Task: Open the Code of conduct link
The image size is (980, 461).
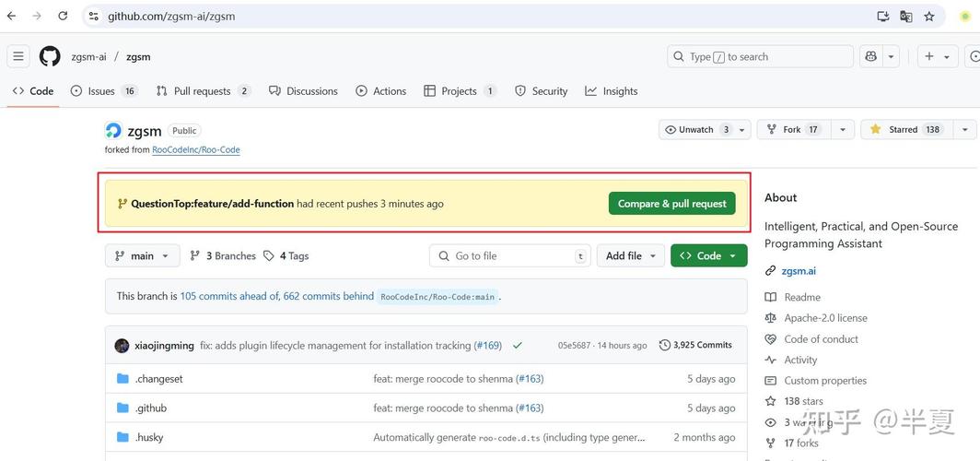Action: [821, 339]
